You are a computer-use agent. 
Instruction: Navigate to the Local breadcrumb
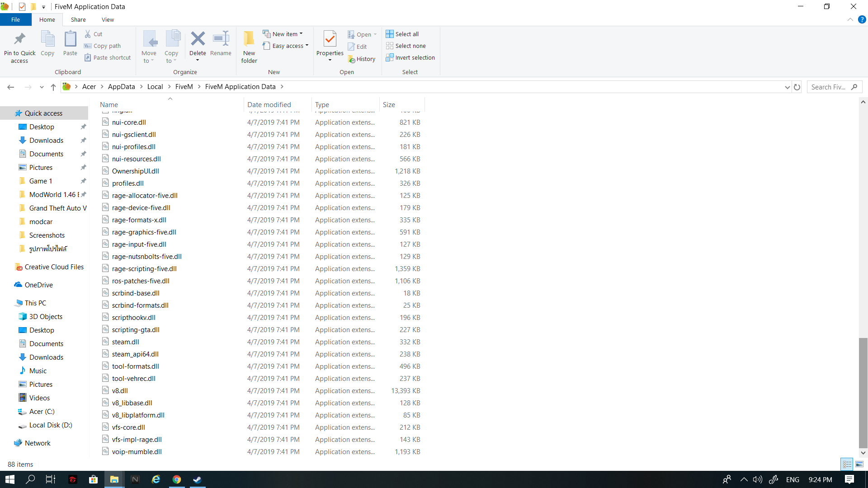[x=155, y=87]
